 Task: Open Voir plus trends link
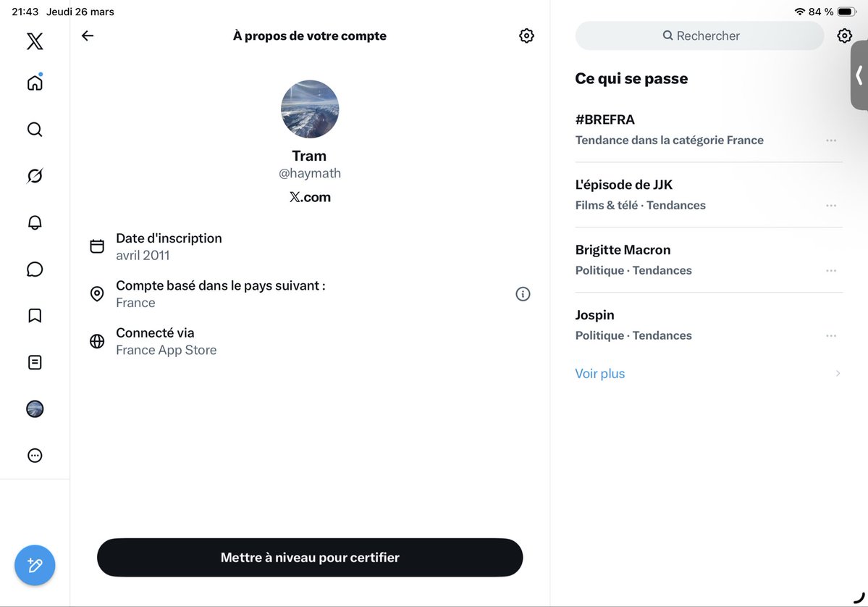(600, 373)
